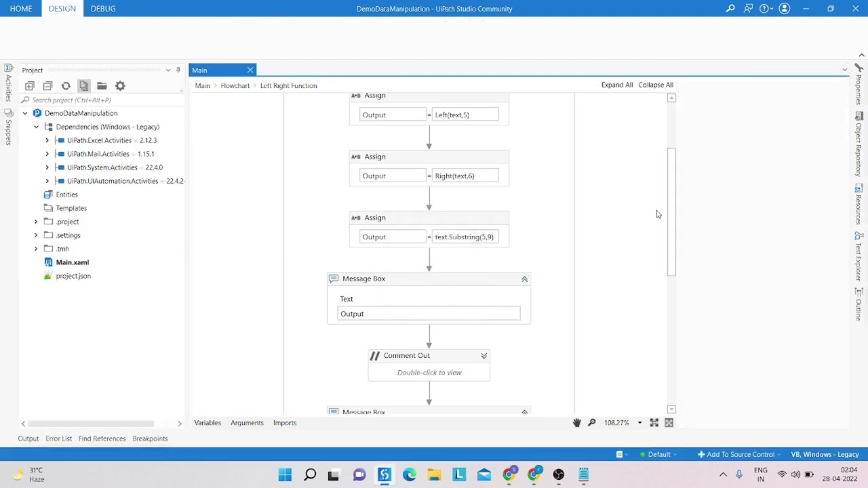This screenshot has height=488, width=868.
Task: Click Expand All in designer
Action: (617, 85)
